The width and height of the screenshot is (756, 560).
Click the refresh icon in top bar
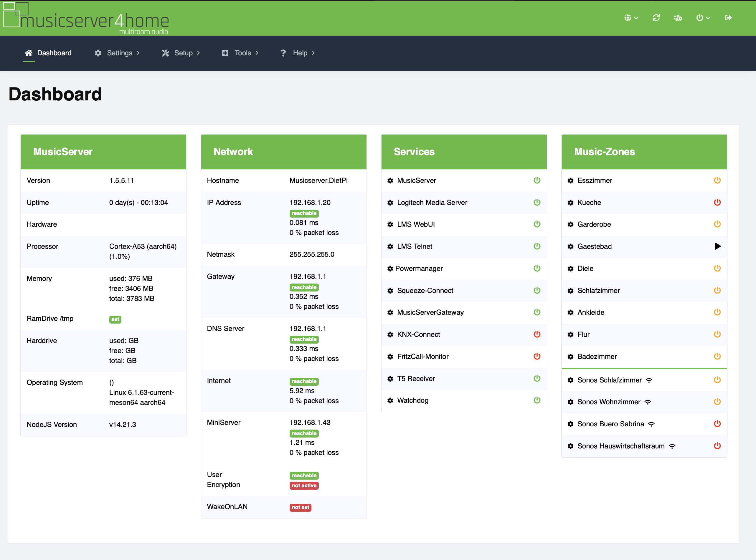(x=656, y=18)
